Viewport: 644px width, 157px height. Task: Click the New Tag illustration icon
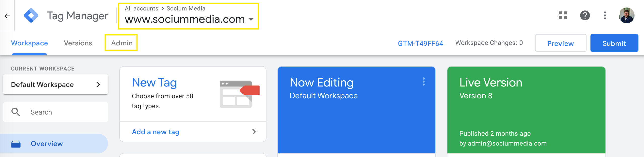239,94
